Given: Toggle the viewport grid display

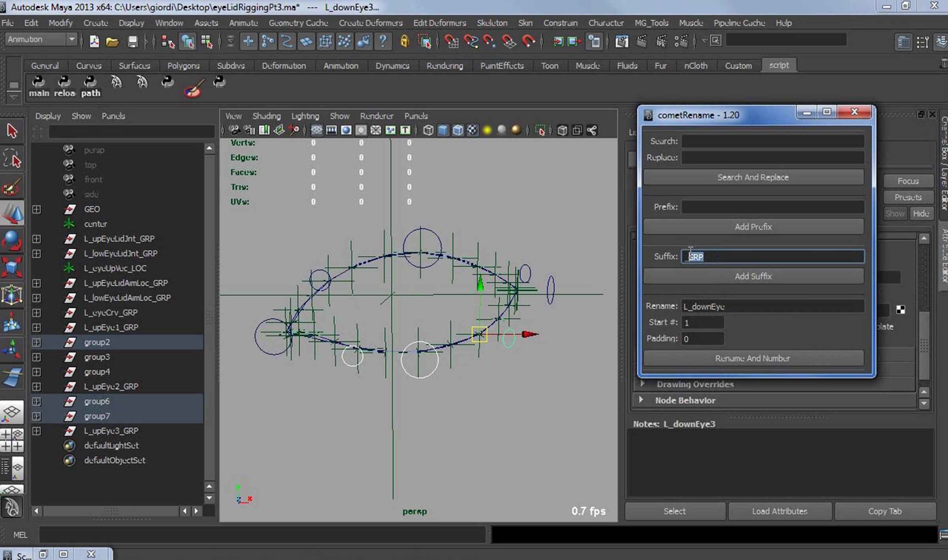Looking at the screenshot, I should pos(317,130).
